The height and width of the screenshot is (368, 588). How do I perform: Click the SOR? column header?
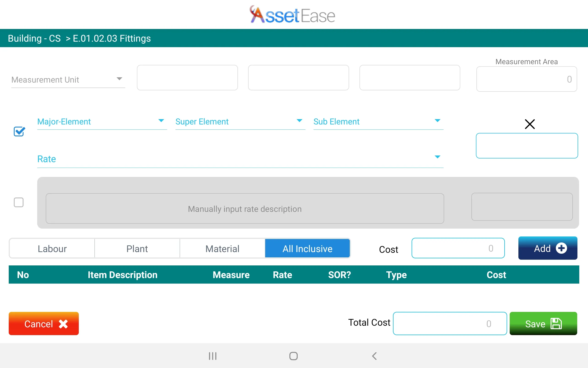click(x=339, y=275)
